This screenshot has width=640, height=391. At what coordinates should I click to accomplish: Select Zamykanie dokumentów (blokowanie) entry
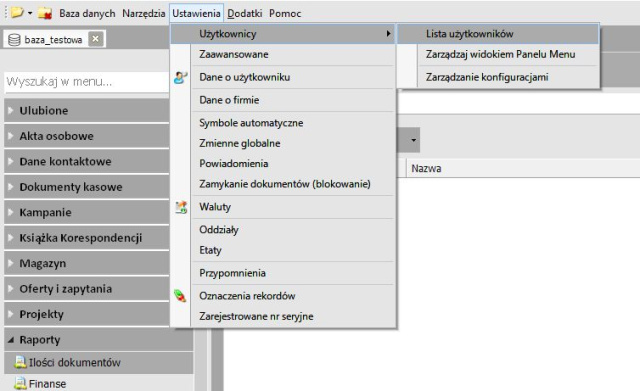[283, 184]
